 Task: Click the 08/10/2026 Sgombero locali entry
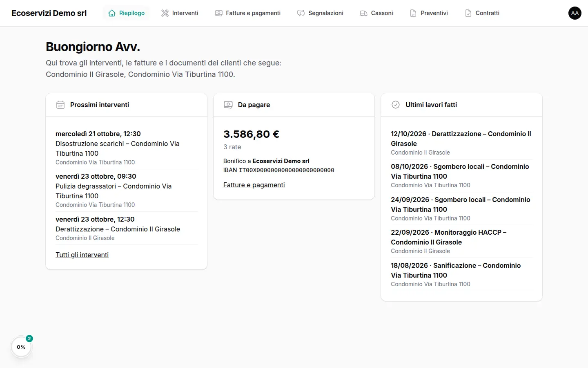pos(461,175)
